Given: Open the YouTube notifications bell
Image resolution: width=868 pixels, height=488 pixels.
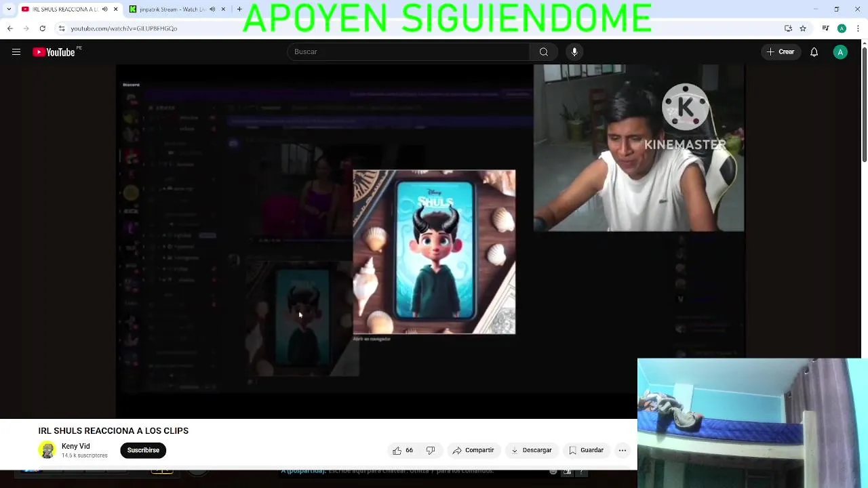Looking at the screenshot, I should point(814,52).
